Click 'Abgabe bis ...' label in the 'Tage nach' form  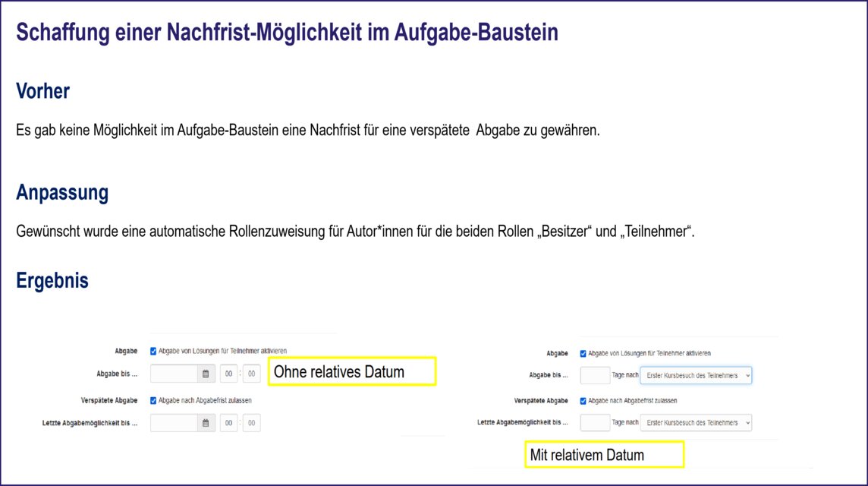click(x=549, y=375)
